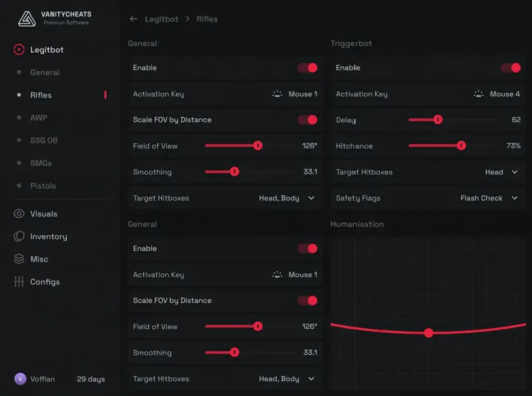The width and height of the screenshot is (532, 396).
Task: Click the Configs sliders icon
Action: point(19,282)
